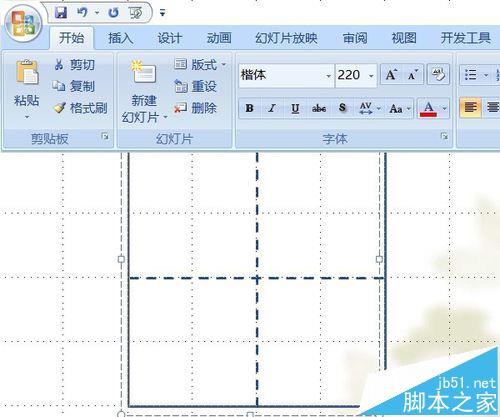Align text to the left
Viewport: 500px width, 417px height.
(470, 107)
